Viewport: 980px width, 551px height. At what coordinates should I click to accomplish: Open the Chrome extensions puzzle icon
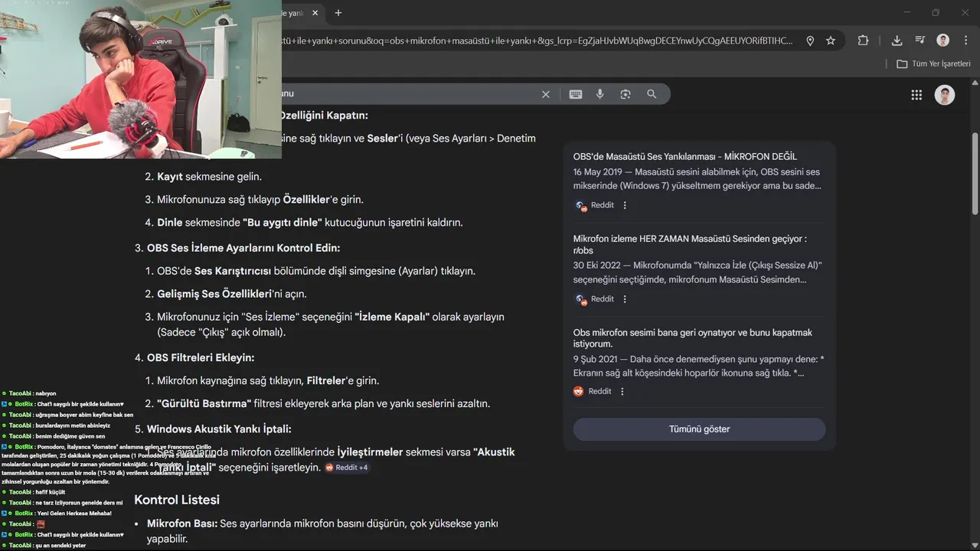[x=864, y=41]
